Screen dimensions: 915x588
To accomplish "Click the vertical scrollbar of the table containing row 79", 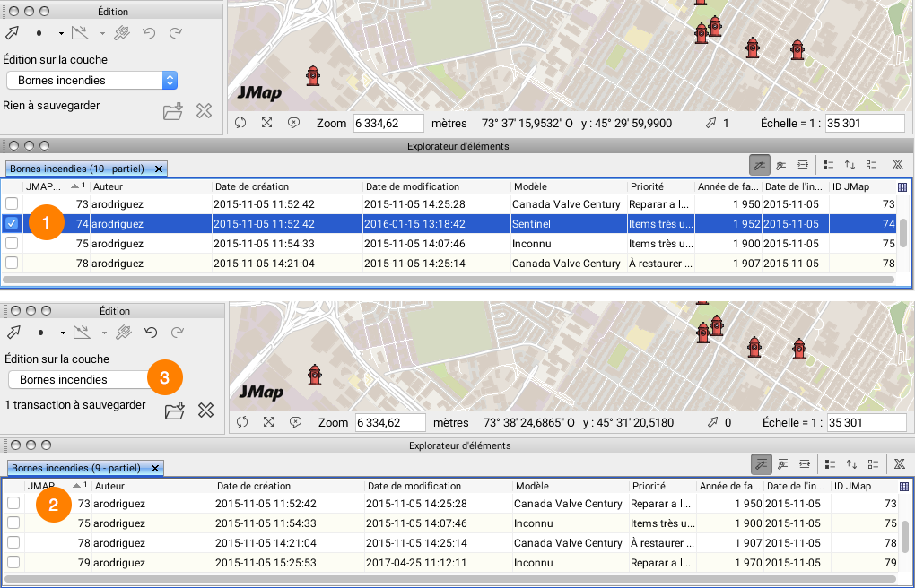I will pyautogui.click(x=905, y=536).
